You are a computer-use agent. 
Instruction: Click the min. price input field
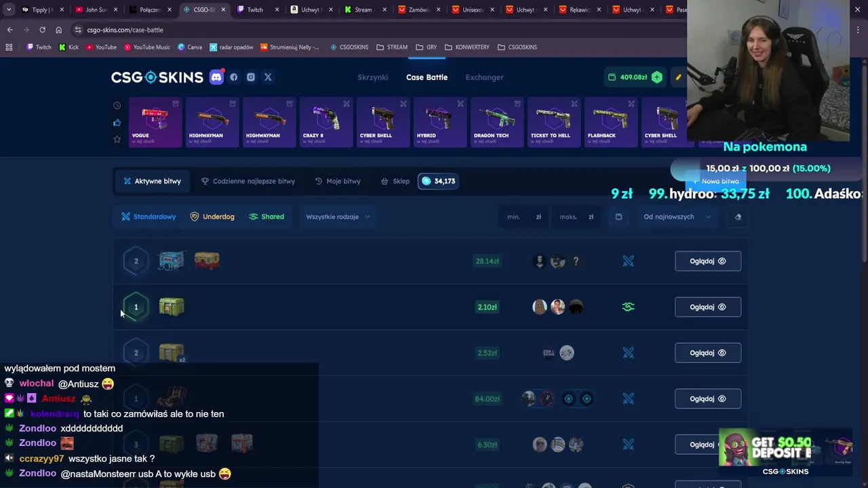(x=523, y=217)
